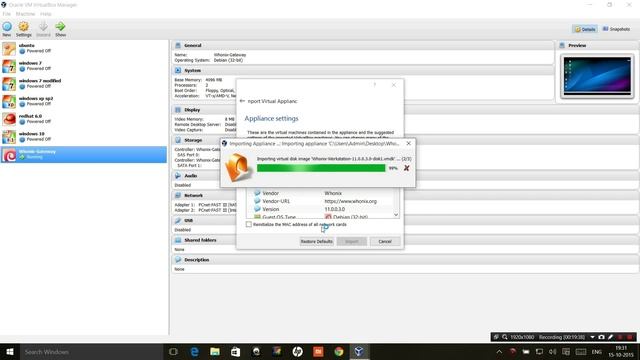The height and width of the screenshot is (360, 640).
Task: Click the Preview panel header icon
Action: 562,45
